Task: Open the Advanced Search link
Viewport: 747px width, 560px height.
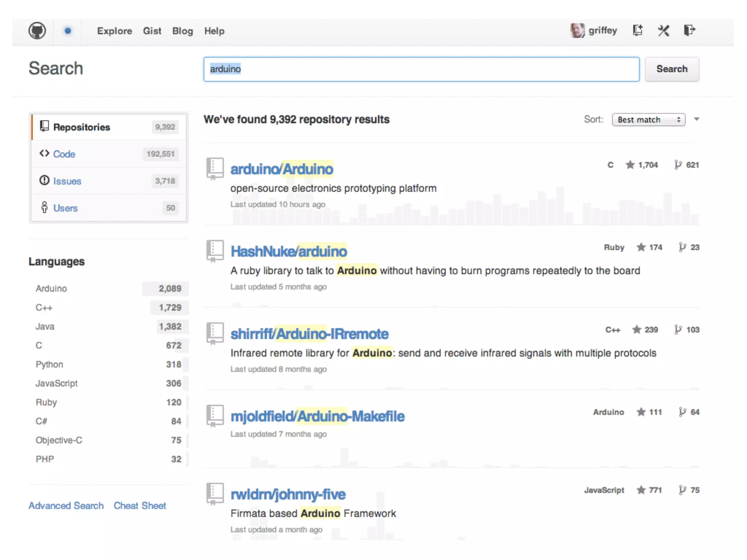Action: point(66,506)
